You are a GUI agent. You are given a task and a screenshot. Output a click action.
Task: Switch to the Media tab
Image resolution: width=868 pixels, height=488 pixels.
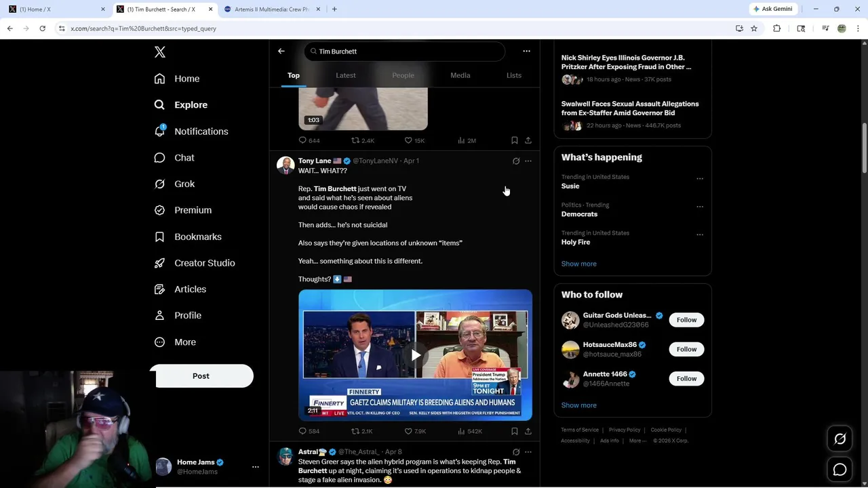[460, 75]
